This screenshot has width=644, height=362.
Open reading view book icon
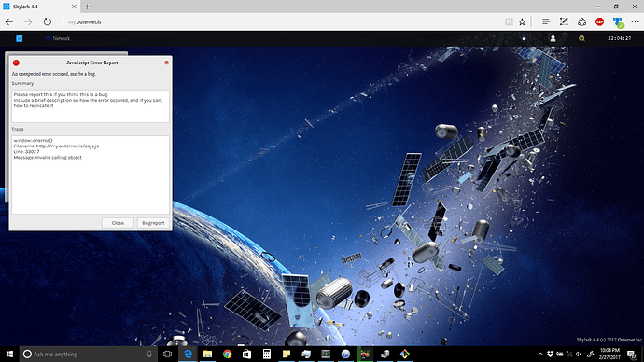(509, 21)
